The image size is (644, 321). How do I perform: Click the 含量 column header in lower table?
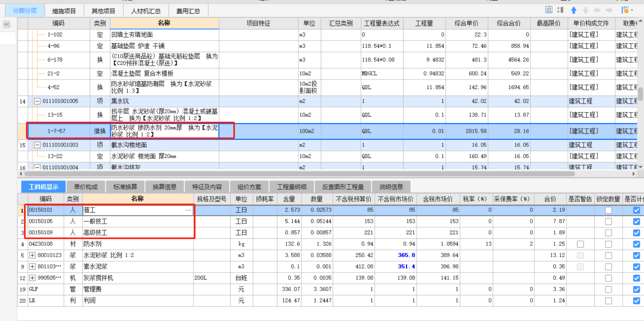pos(289,199)
